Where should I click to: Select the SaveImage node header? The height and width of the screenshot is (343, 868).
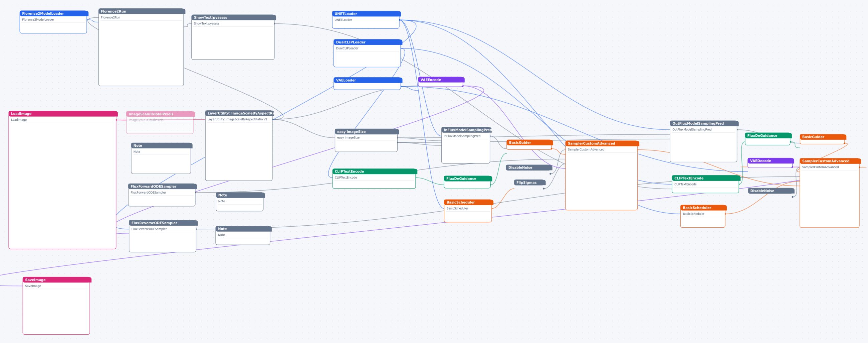pos(57,279)
